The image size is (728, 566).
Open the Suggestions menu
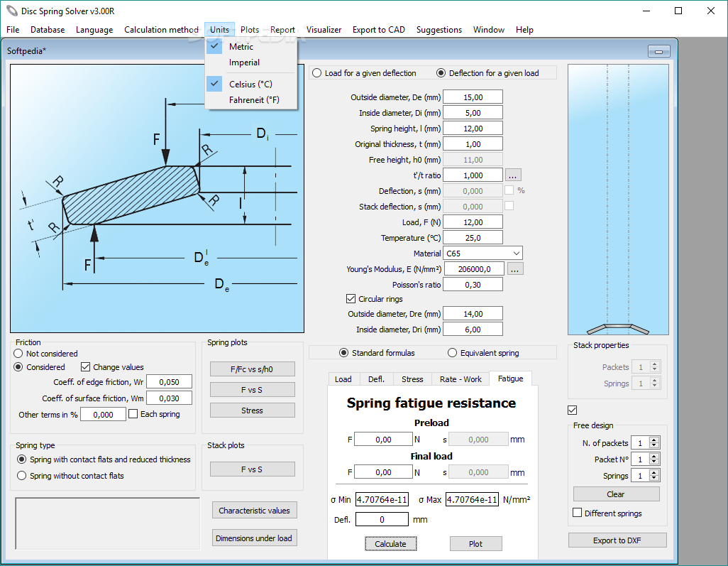(439, 30)
